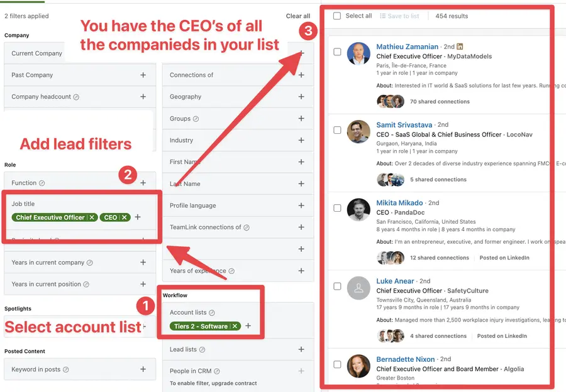Select the Current Company filter
The image size is (566, 392).
[x=35, y=53]
